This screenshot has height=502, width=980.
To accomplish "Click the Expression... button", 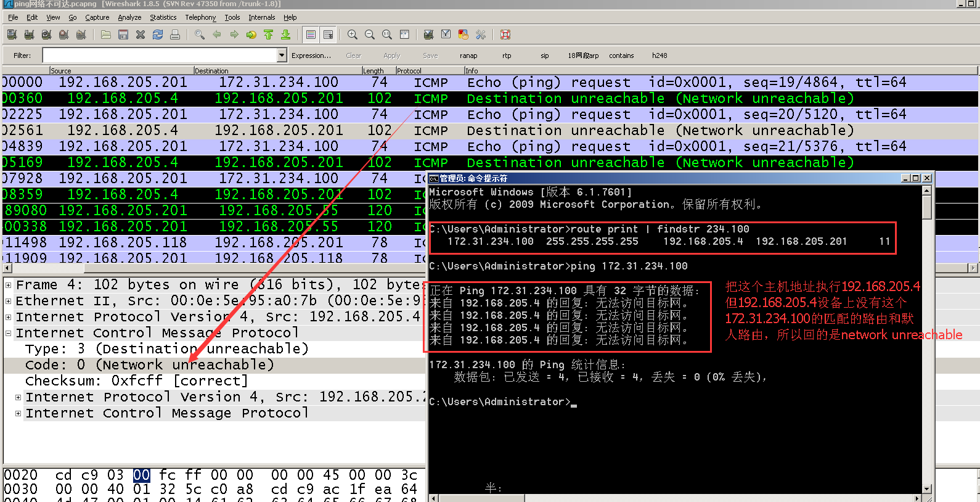I will pos(311,56).
